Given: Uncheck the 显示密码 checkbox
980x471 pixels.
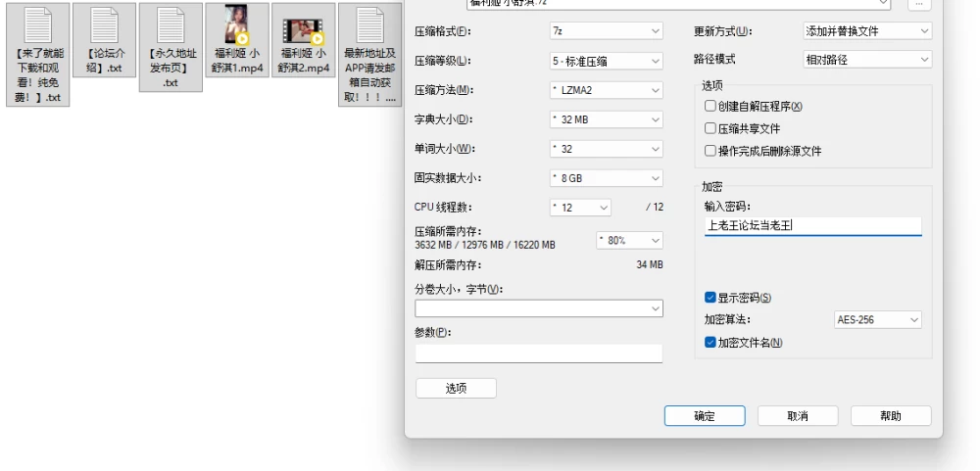Looking at the screenshot, I should 710,298.
